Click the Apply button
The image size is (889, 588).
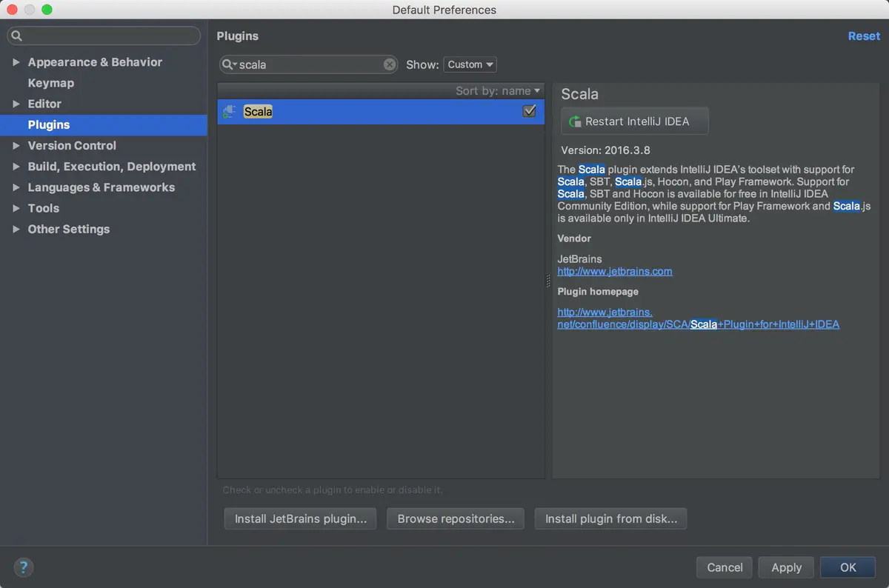tap(786, 567)
